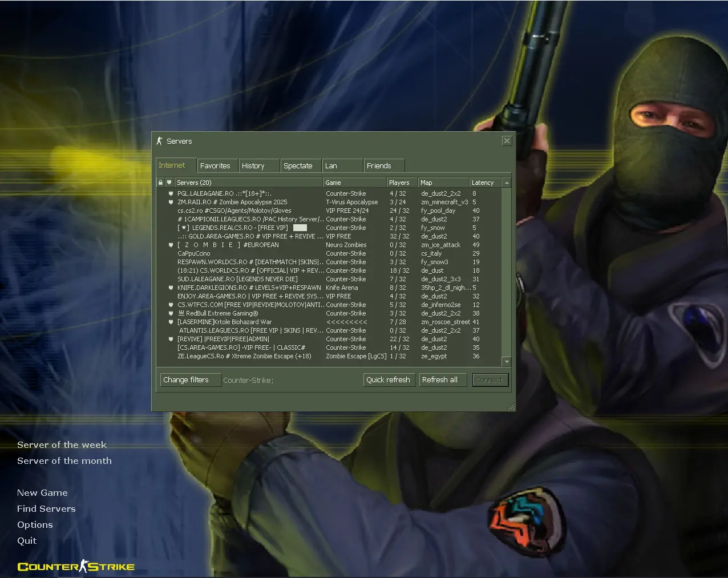Viewport: 728px width, 578px height.
Task: Click the zm_minecraft_v3 map cell
Action: coord(444,202)
